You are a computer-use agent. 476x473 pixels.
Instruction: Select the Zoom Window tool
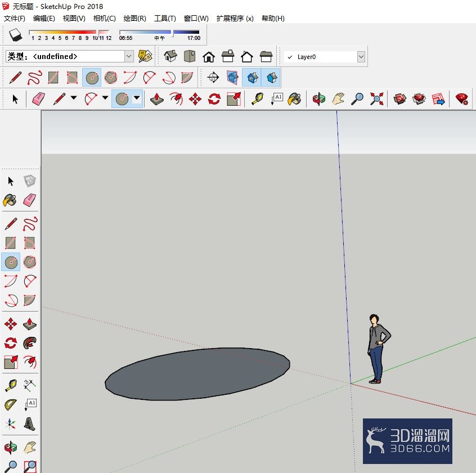[30, 466]
